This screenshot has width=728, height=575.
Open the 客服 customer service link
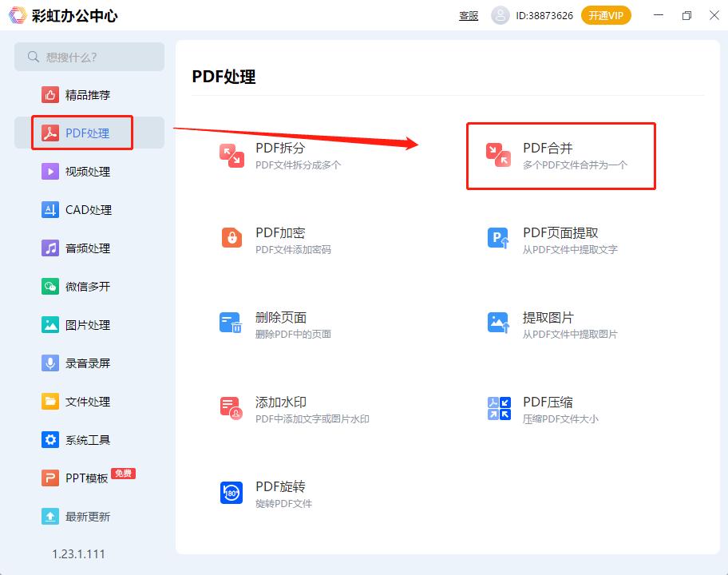[x=469, y=15]
